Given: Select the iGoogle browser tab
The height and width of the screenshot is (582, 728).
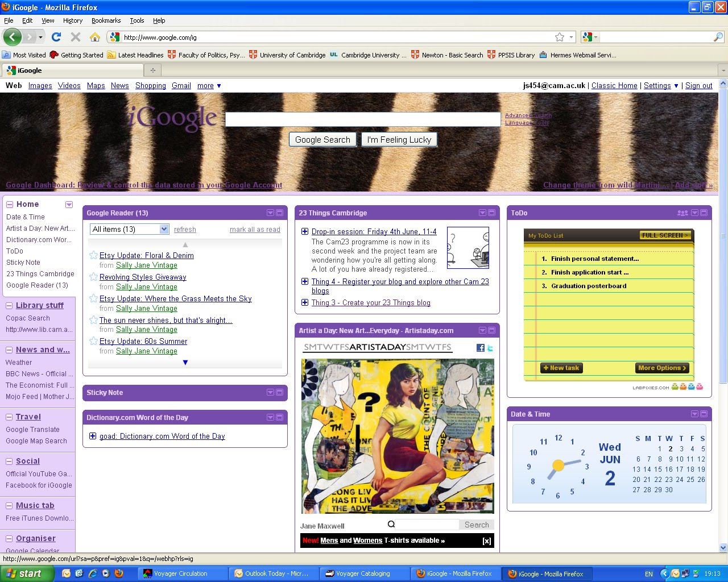Looking at the screenshot, I should [x=73, y=70].
